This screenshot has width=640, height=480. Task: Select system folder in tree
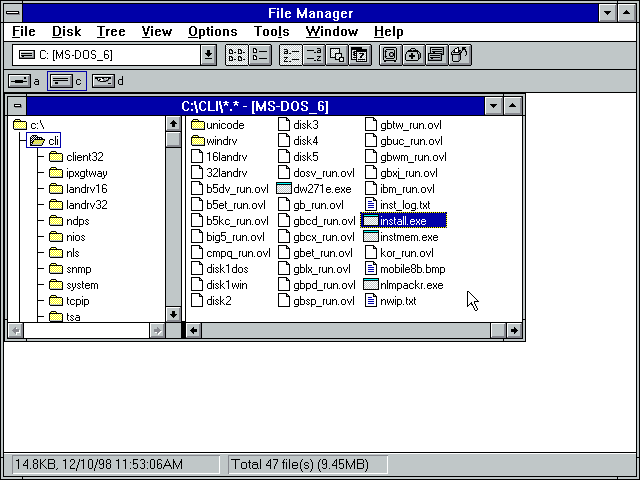(x=73, y=285)
